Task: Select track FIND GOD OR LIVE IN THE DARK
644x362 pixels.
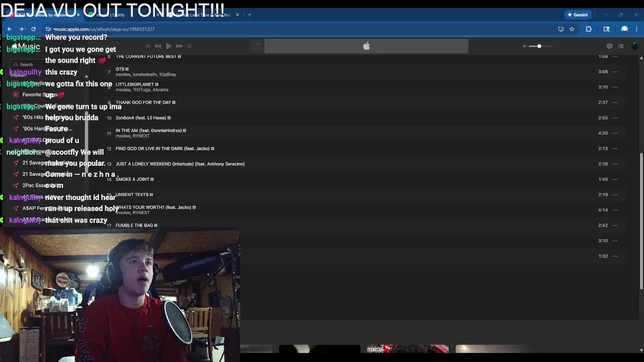Action: click(x=163, y=148)
